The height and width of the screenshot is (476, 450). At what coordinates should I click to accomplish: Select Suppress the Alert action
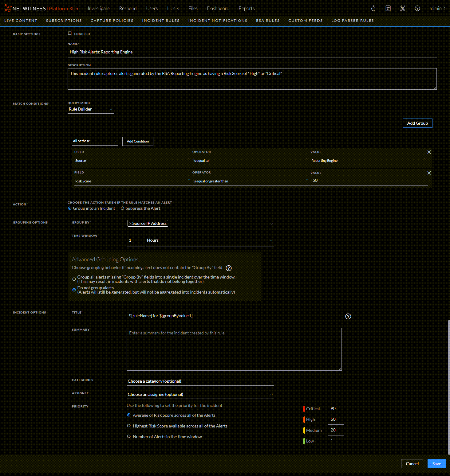(x=123, y=208)
